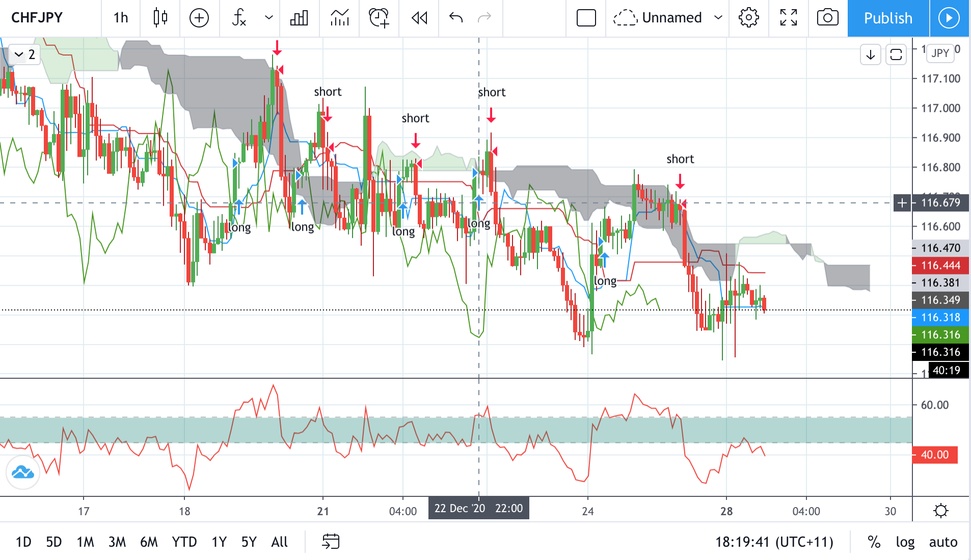This screenshot has width=971, height=560.
Task: Open timezone menu showing 18:19:41 (UTC+11)
Action: click(x=774, y=542)
